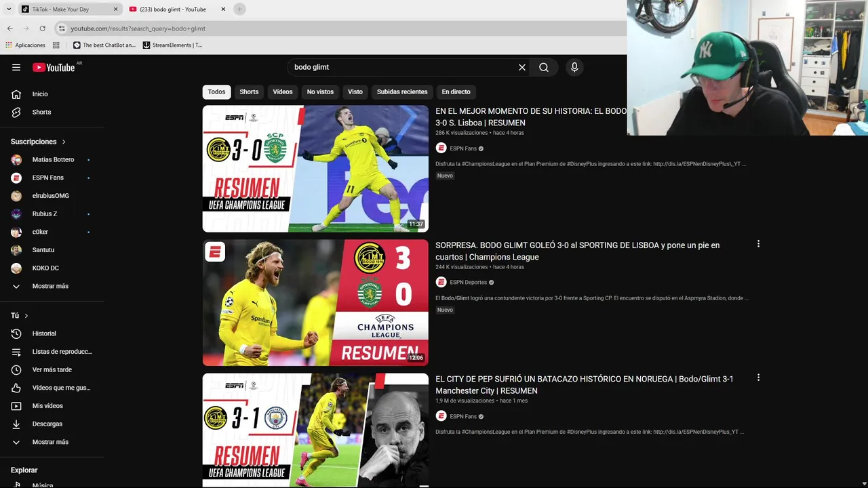The height and width of the screenshot is (488, 868).
Task: Open ESPN Fans channel under first video
Action: (463, 148)
